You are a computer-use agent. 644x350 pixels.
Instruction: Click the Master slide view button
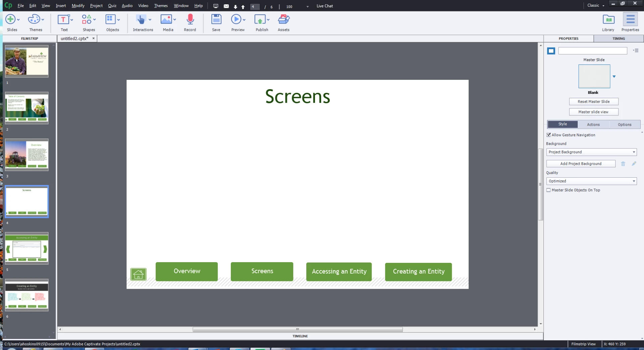coord(594,112)
